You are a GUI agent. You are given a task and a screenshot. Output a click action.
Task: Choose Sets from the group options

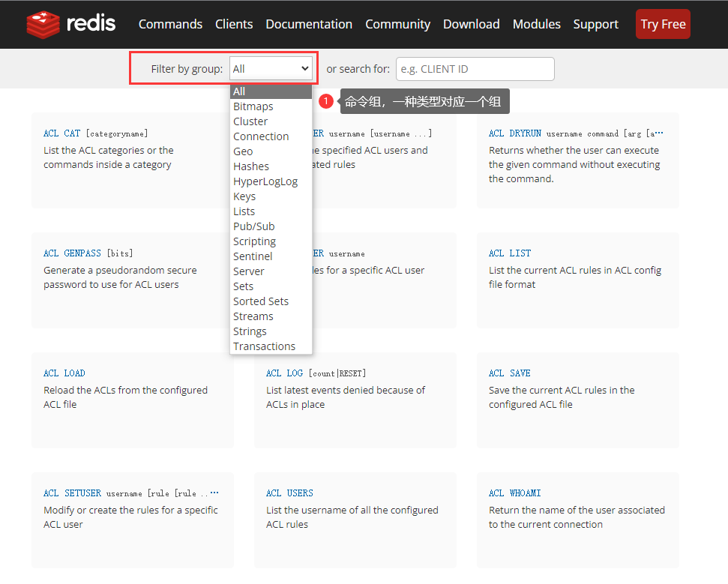[271, 286]
